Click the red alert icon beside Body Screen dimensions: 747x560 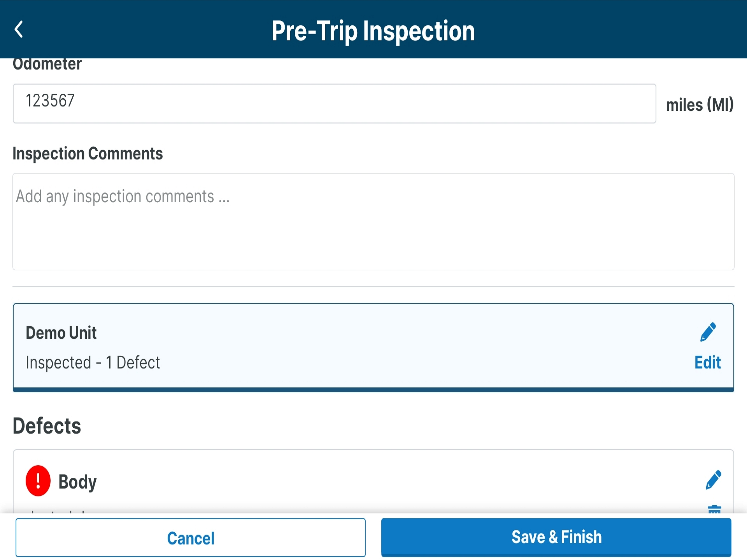tap(38, 481)
